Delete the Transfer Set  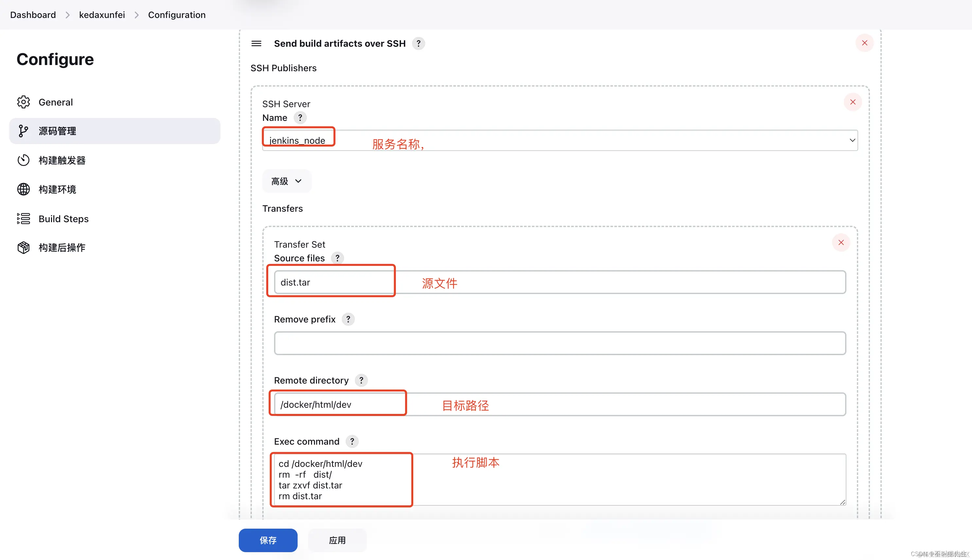tap(841, 242)
